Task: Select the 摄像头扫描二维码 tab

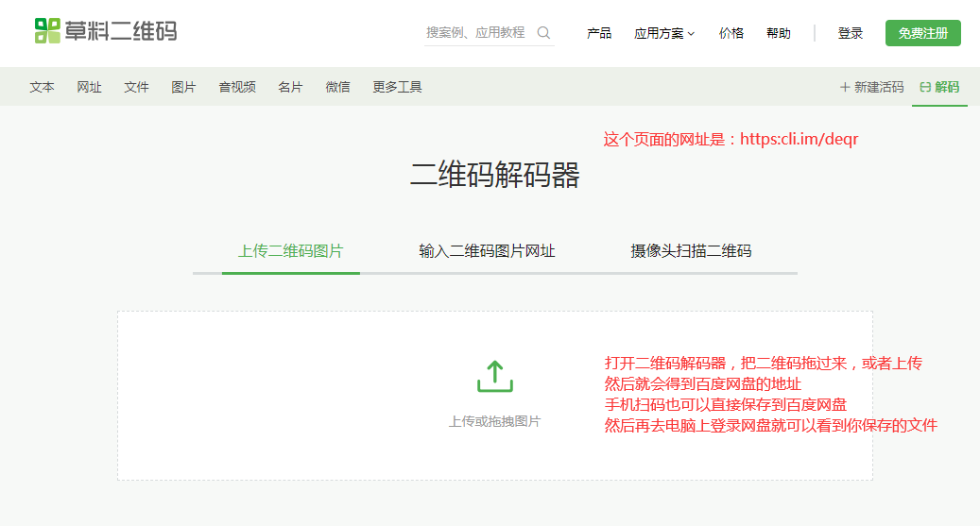Action: coord(691,251)
